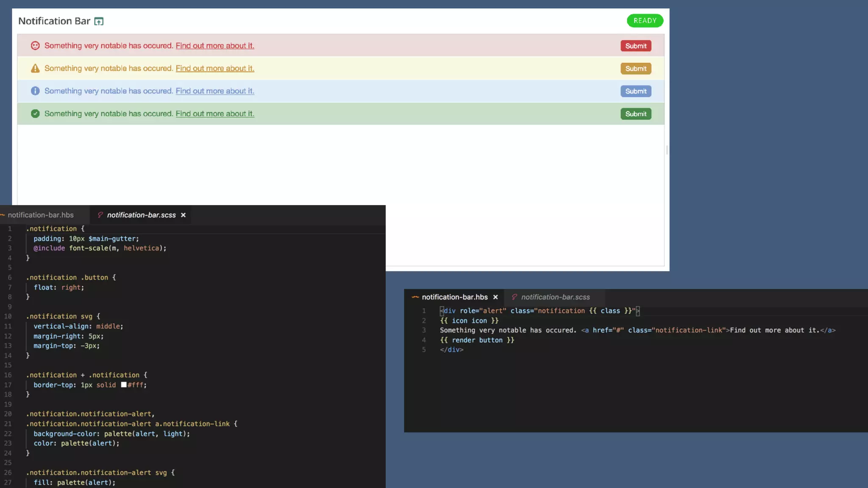Switch to notification-bar.scss tab in right editor

pyautogui.click(x=555, y=297)
